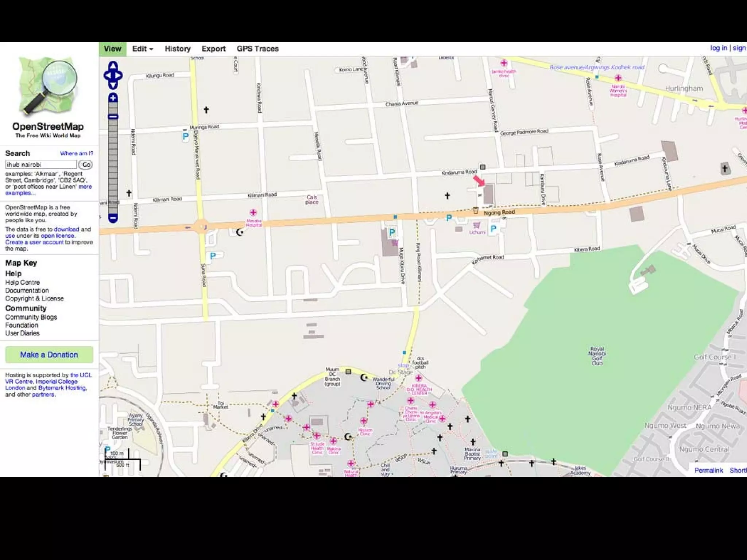This screenshot has width=747, height=560.
Task: Switch to the View tab
Action: [112, 49]
